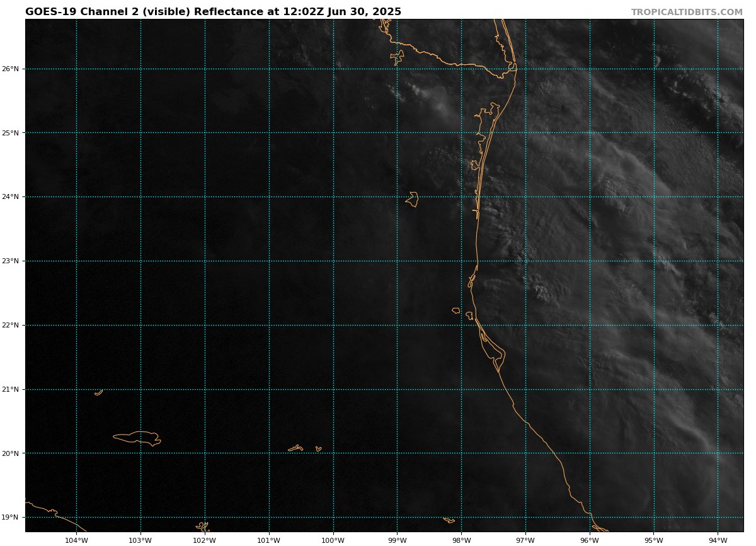Click the 23°N latitude label

pyautogui.click(x=11, y=261)
